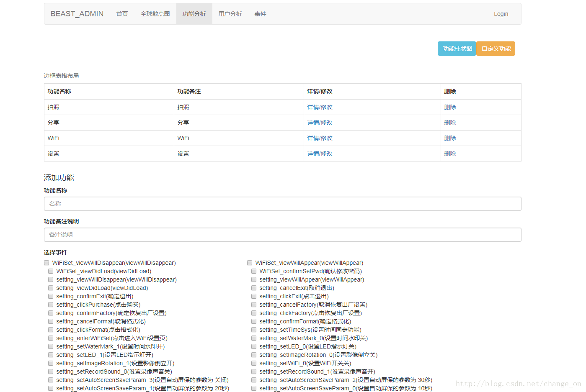Delete the 设置 function row

[450, 154]
